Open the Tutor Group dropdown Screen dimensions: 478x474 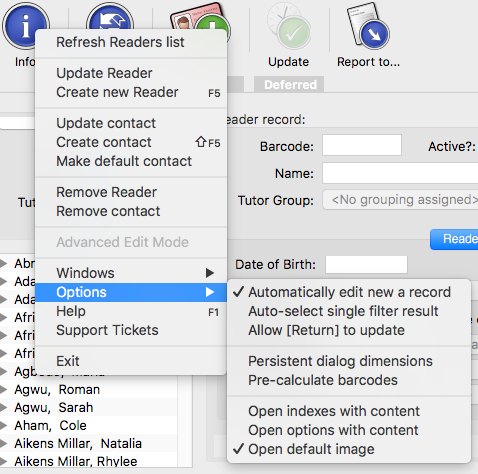point(400,200)
